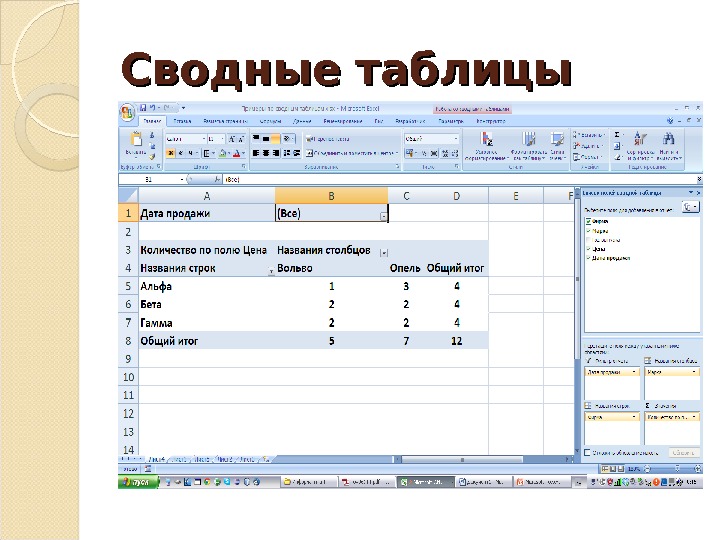Toggle underline formatting (Ч button)
This screenshot has height=540, width=720.
190,153
